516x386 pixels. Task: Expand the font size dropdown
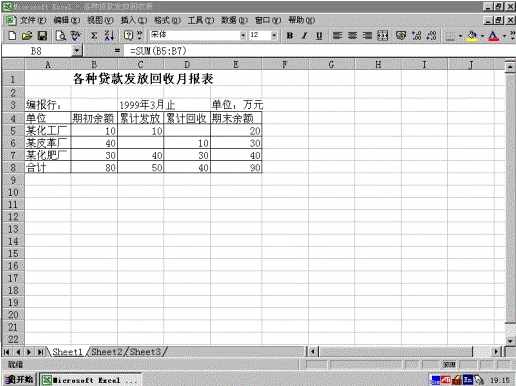pos(274,35)
